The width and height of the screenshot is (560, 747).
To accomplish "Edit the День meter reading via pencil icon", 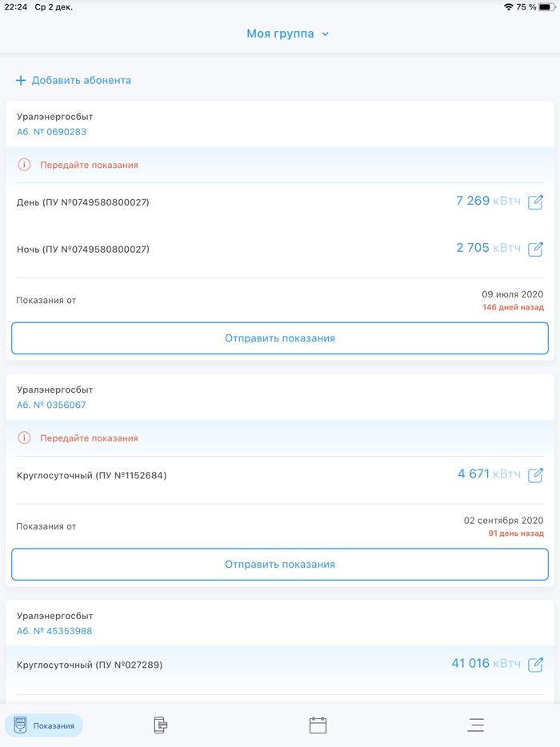I will pyautogui.click(x=535, y=202).
